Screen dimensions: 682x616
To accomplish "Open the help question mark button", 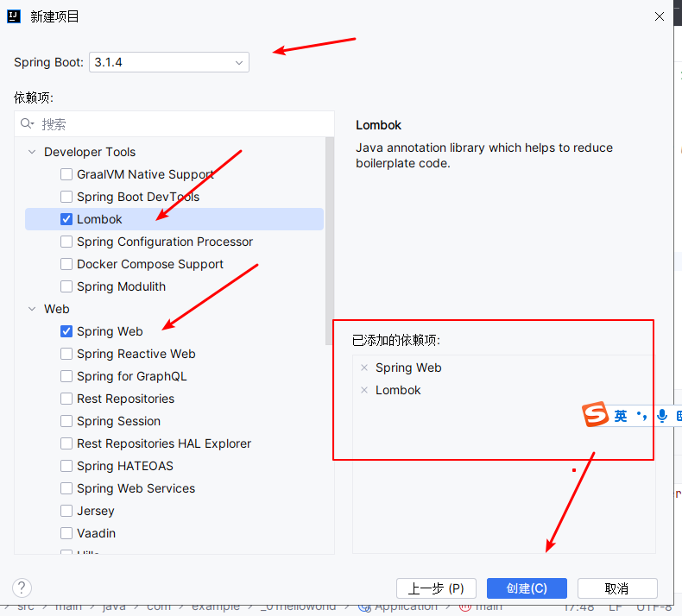I will point(22,588).
